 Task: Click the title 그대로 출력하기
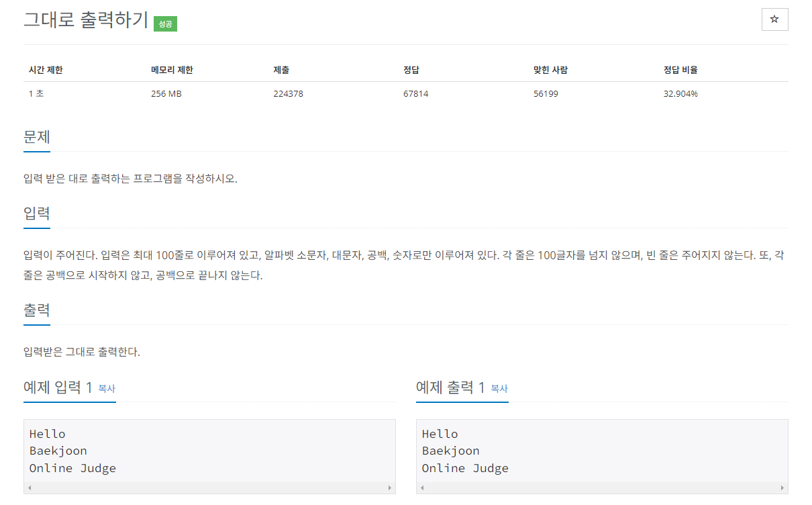[x=86, y=20]
